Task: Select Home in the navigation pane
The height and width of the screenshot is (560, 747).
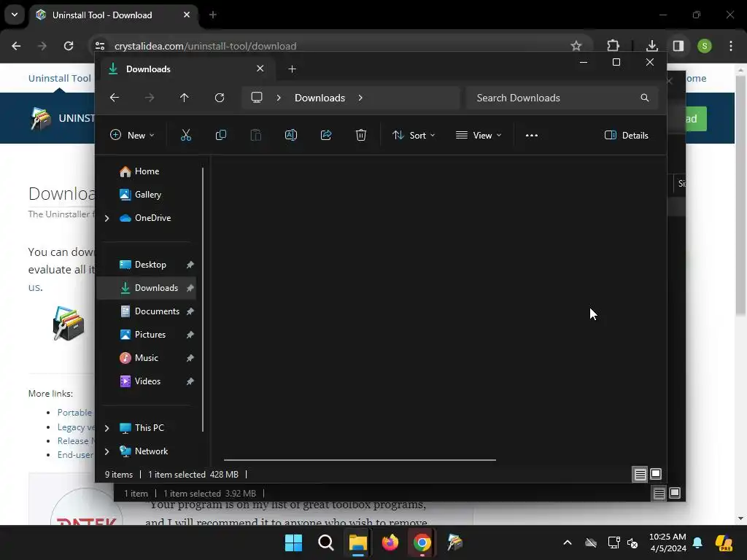Action: 147,171
